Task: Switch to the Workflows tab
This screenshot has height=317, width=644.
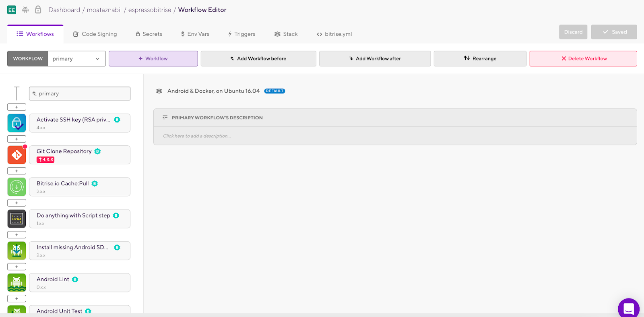Action: [x=35, y=34]
